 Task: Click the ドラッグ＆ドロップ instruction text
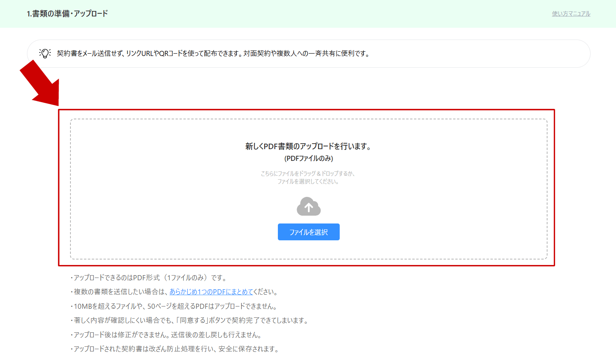(x=308, y=177)
